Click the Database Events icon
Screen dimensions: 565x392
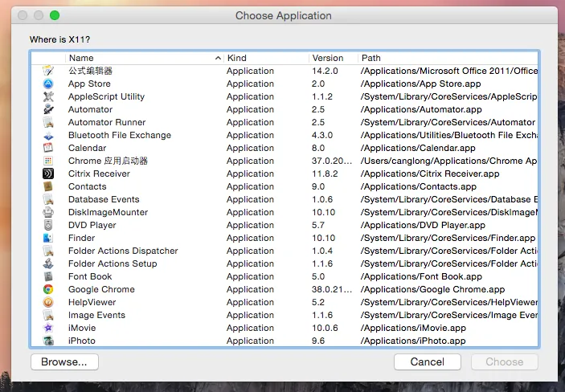[x=48, y=199]
